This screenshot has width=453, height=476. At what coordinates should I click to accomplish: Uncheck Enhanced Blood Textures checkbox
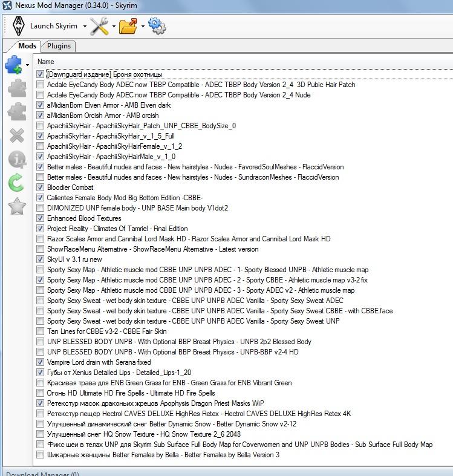[40, 218]
